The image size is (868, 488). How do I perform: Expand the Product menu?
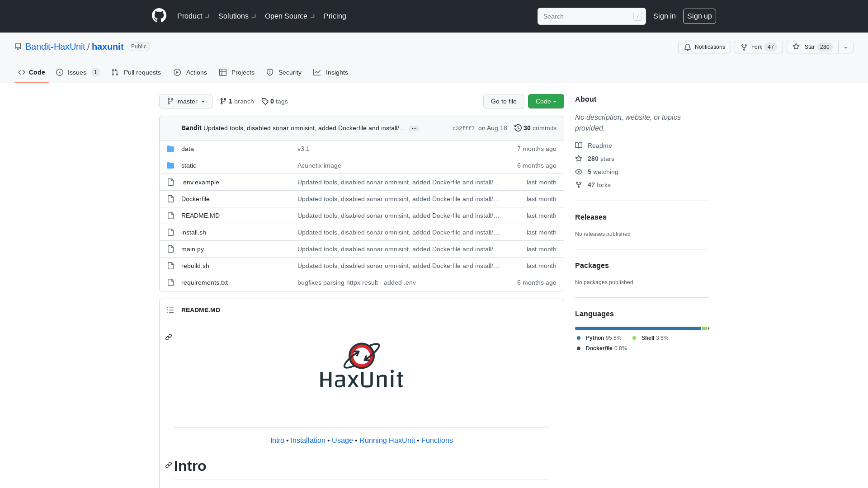click(193, 16)
